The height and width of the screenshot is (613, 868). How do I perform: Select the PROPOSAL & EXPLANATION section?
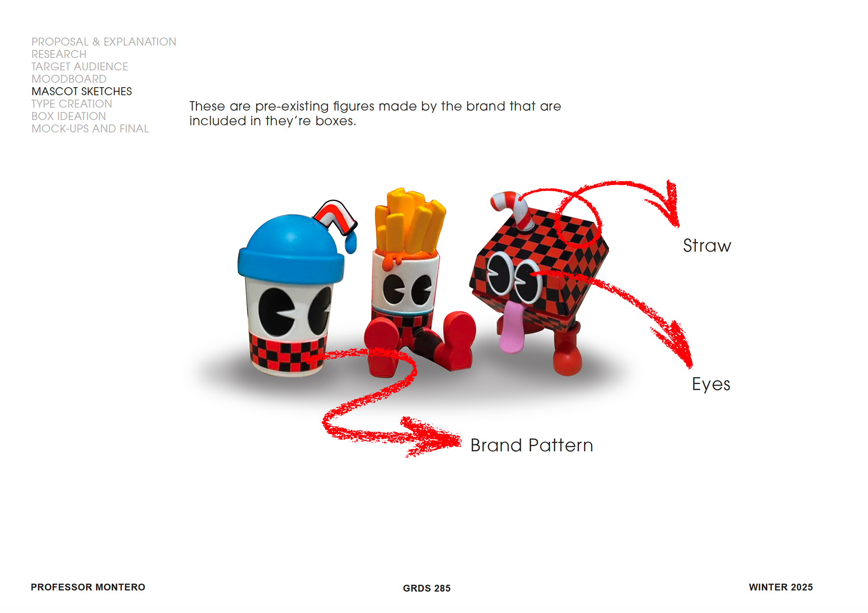[104, 42]
